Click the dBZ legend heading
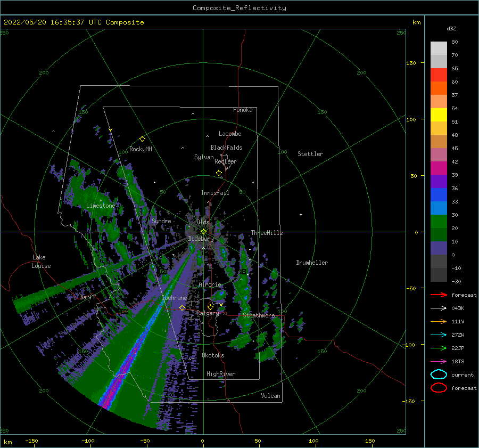 pos(451,28)
